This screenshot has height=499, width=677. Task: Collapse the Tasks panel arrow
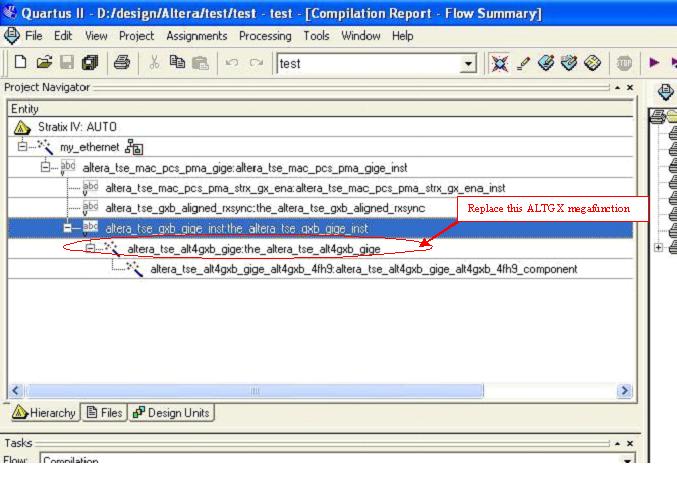[x=617, y=443]
